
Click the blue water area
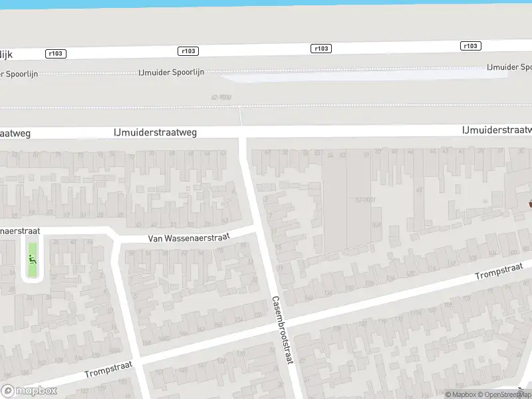266,3
